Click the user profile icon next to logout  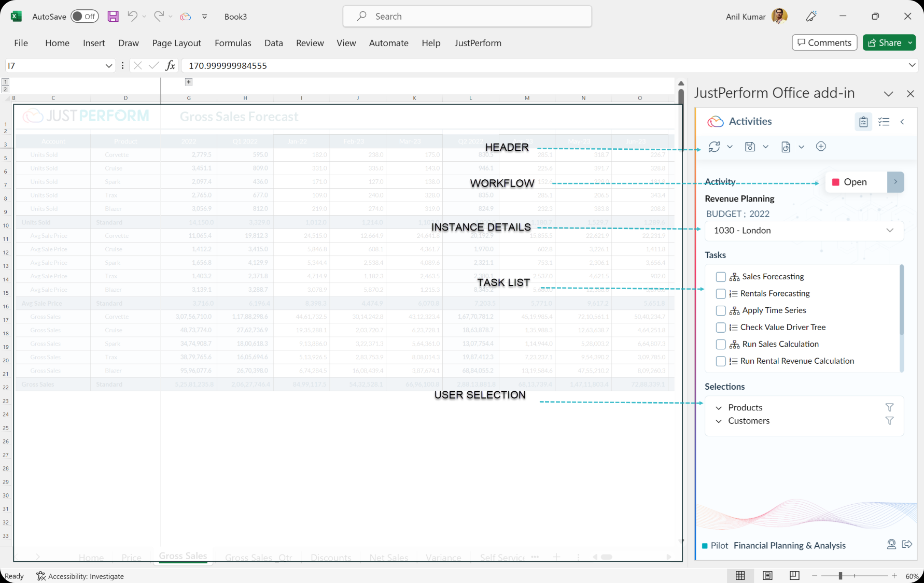pyautogui.click(x=891, y=545)
